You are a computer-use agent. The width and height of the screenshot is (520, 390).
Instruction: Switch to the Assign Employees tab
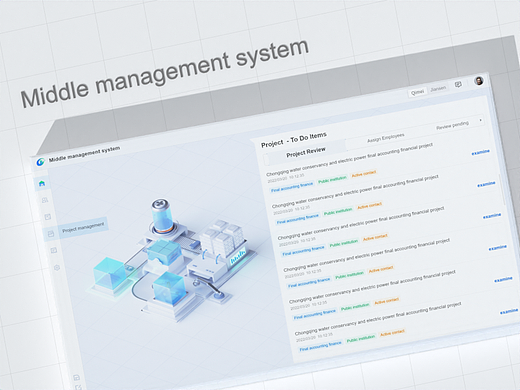pyautogui.click(x=386, y=138)
